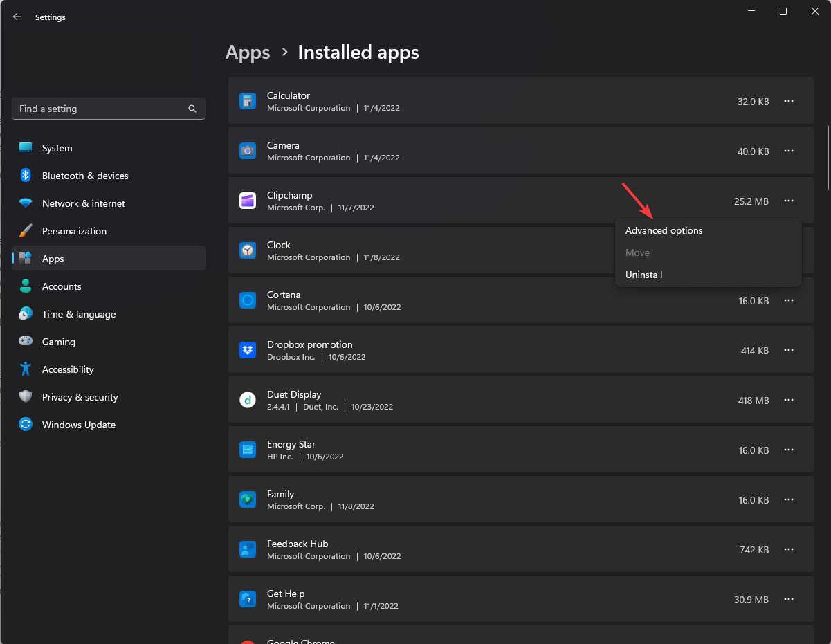Open Time & language settings
This screenshot has height=644, width=831.
[109, 314]
